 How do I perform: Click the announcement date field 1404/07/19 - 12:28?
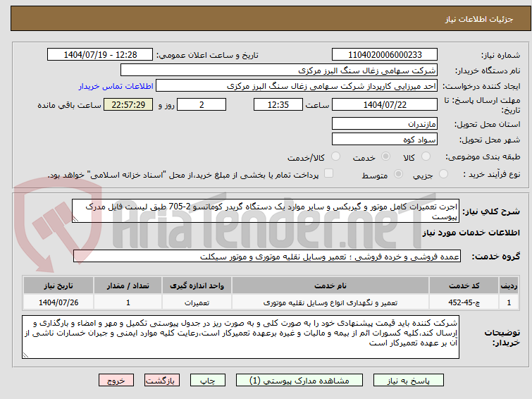point(100,55)
